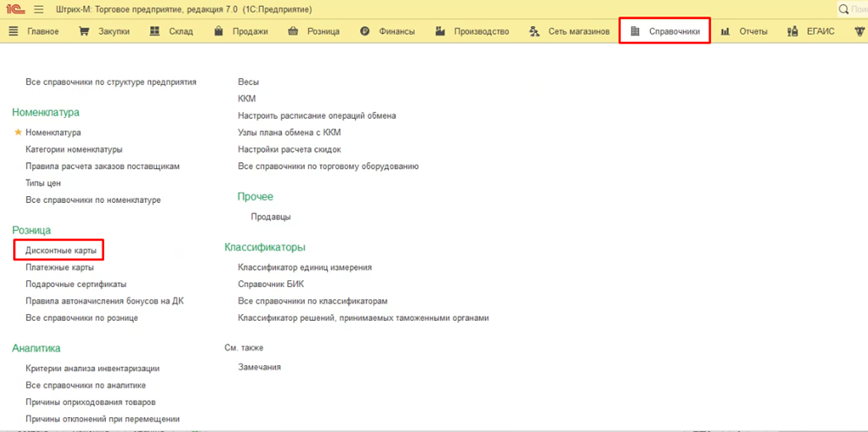The height and width of the screenshot is (432, 868).
Task: Open the hamburger menu in the title bar
Action: (x=39, y=9)
